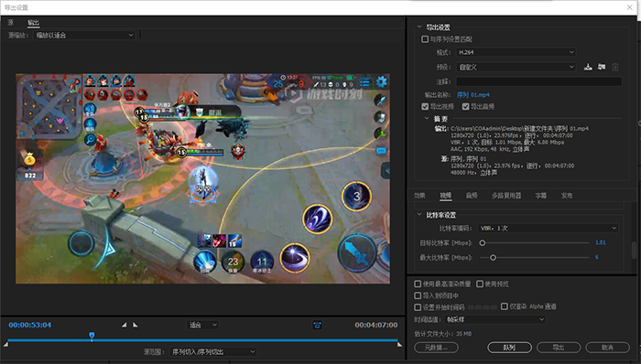Click the delete preset trash icon
The height and width of the screenshot is (364, 641).
615,67
